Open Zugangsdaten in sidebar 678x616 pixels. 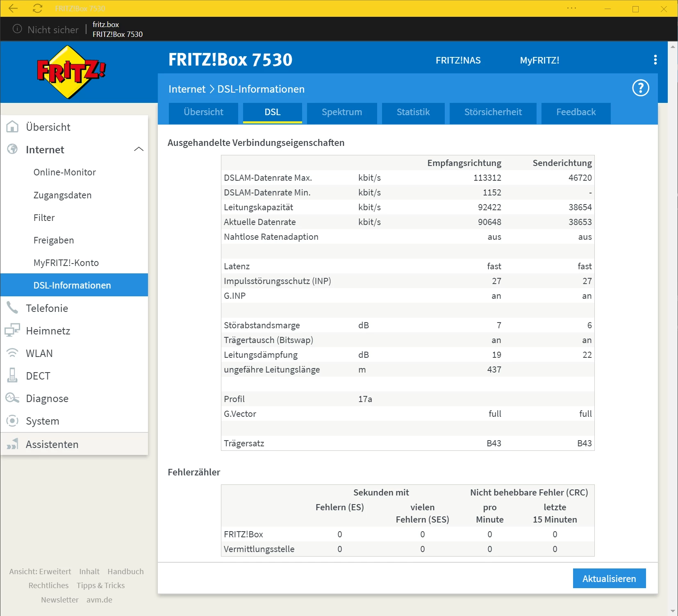[x=62, y=195]
